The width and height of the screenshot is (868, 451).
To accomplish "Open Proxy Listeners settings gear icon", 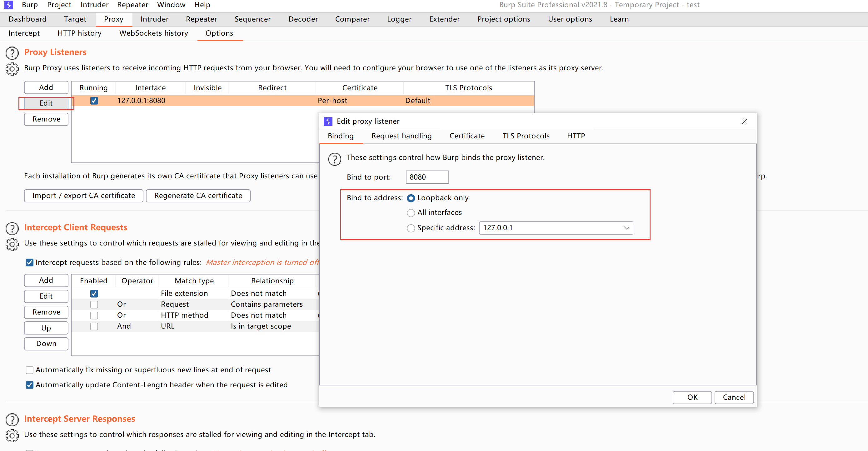I will [12, 69].
